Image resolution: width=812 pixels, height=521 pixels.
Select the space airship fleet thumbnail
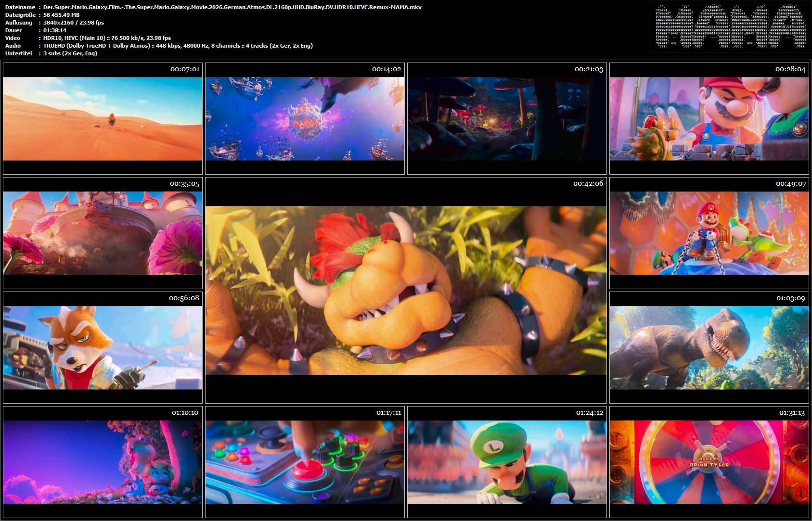click(305, 119)
